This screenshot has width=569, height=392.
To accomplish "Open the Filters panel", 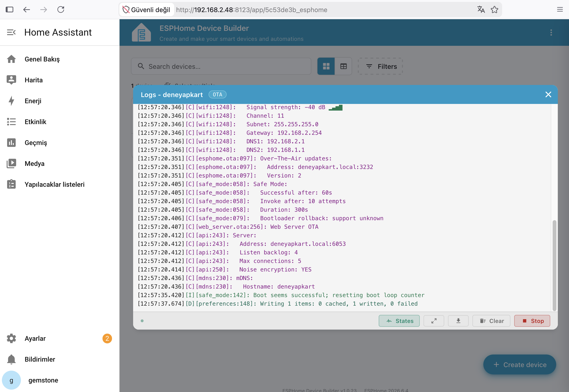I will (x=380, y=66).
